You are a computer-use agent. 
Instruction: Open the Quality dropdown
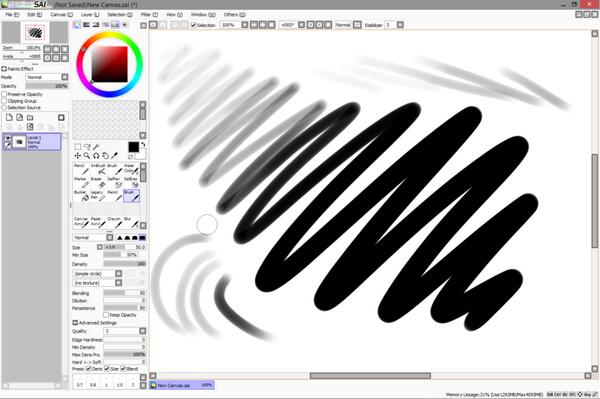click(x=125, y=331)
